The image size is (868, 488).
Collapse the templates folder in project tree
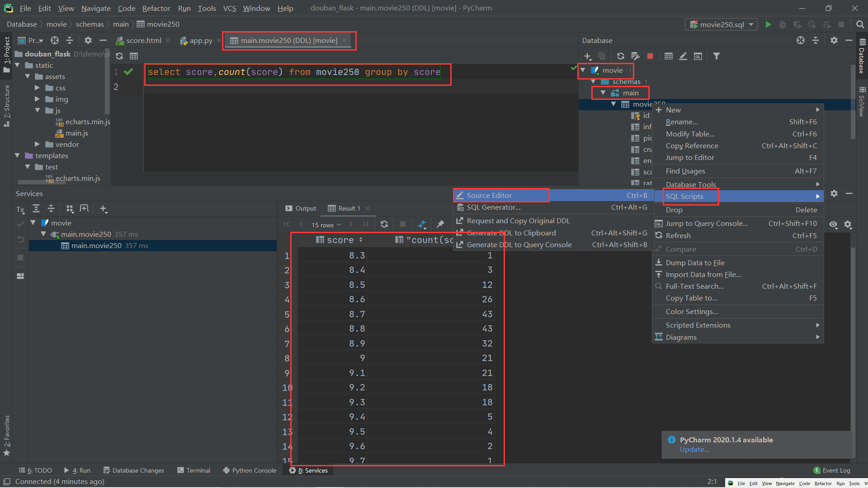point(17,155)
